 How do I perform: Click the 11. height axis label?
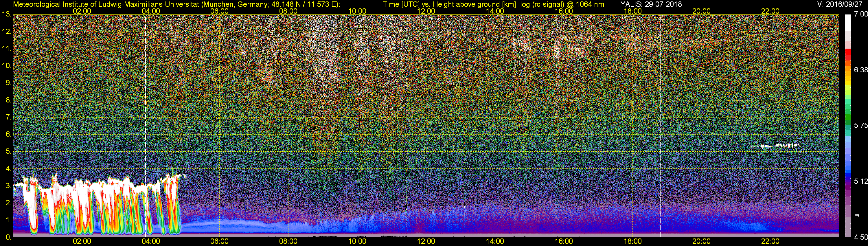pos(6,49)
